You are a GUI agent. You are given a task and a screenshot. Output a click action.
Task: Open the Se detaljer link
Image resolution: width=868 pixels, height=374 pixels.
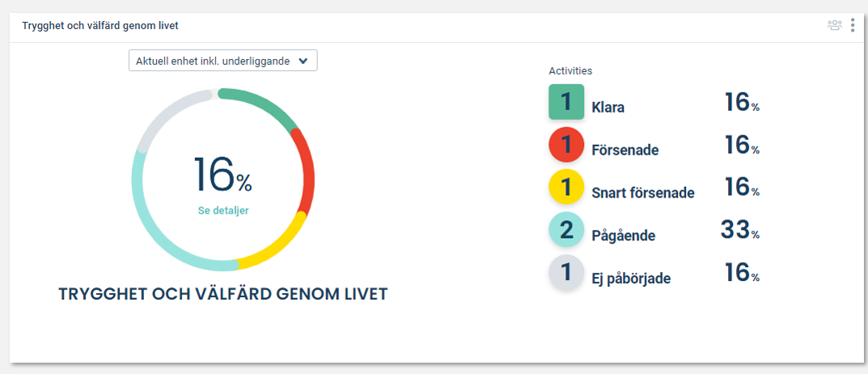[223, 210]
